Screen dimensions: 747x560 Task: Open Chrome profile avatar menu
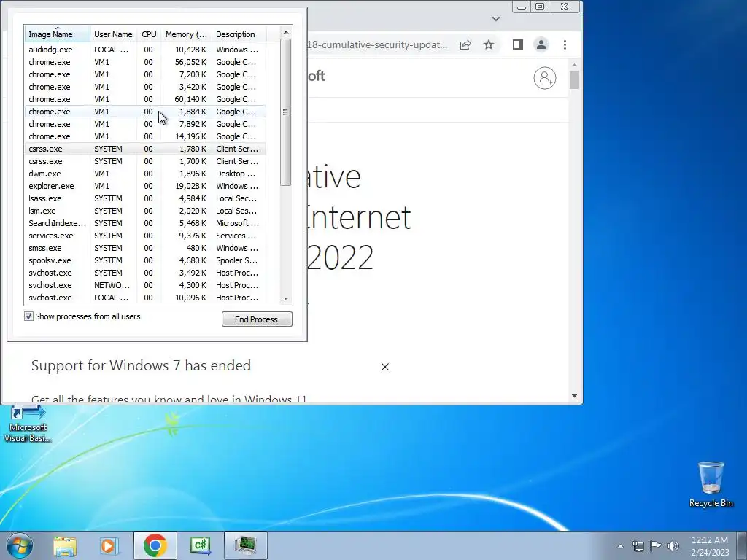click(541, 44)
